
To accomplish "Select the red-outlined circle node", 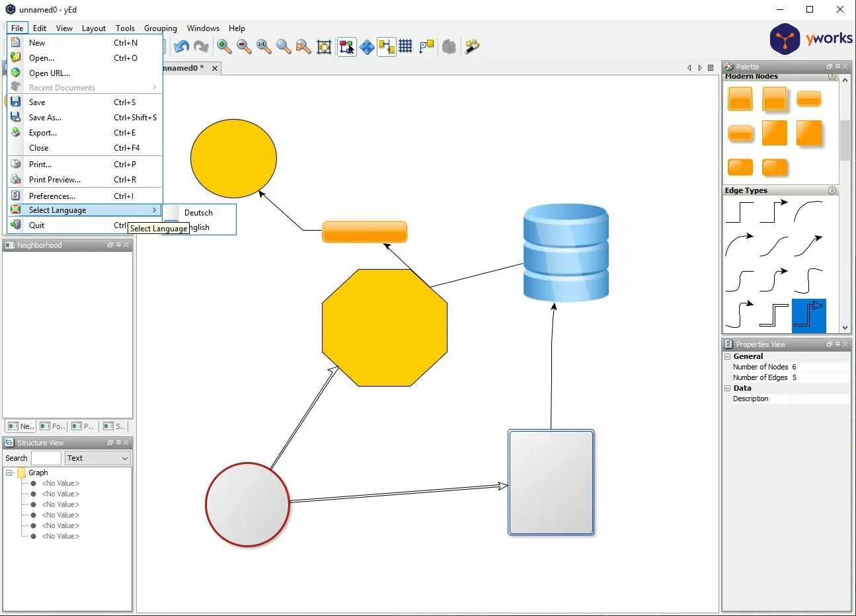I will coord(247,504).
